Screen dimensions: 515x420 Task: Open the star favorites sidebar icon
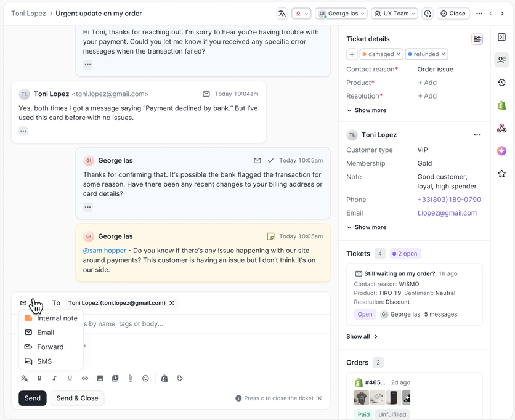tap(501, 174)
